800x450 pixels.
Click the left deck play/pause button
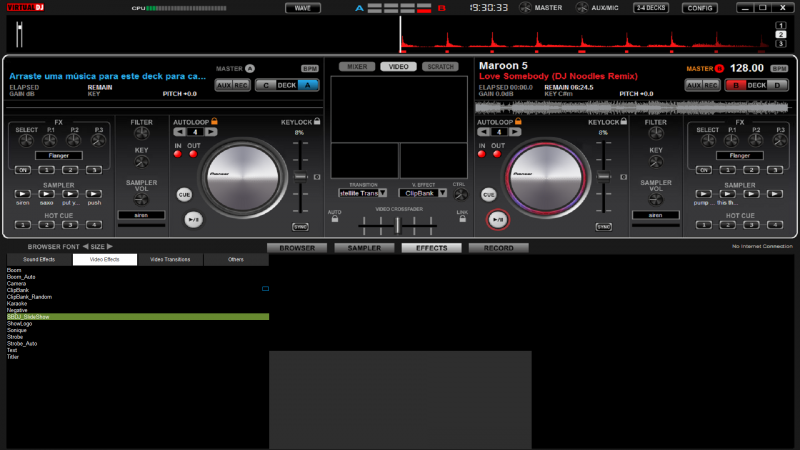[x=193, y=219]
